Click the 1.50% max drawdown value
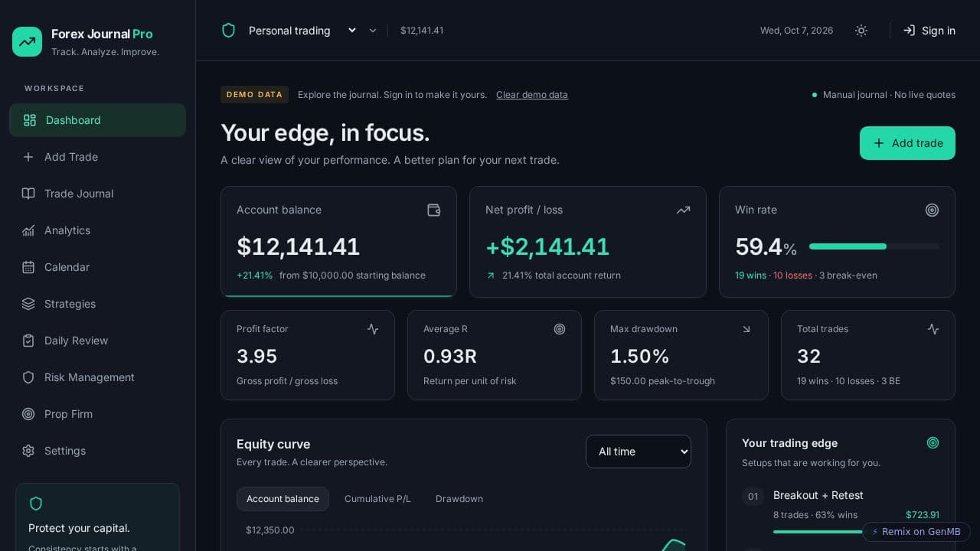 [640, 356]
